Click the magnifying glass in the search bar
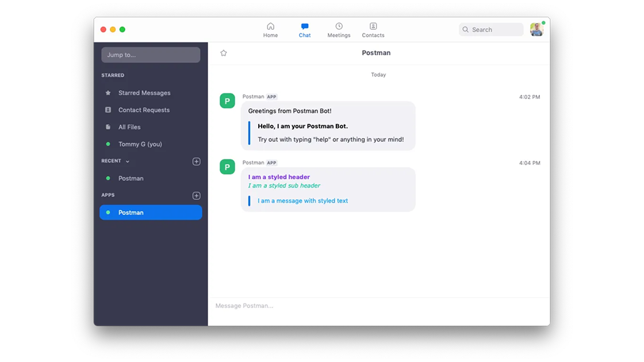 [466, 29]
